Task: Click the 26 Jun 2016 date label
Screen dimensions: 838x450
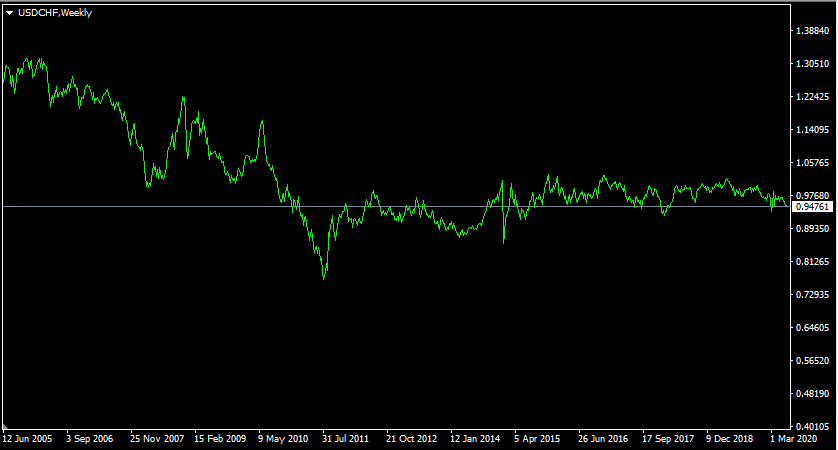Action: click(x=603, y=439)
